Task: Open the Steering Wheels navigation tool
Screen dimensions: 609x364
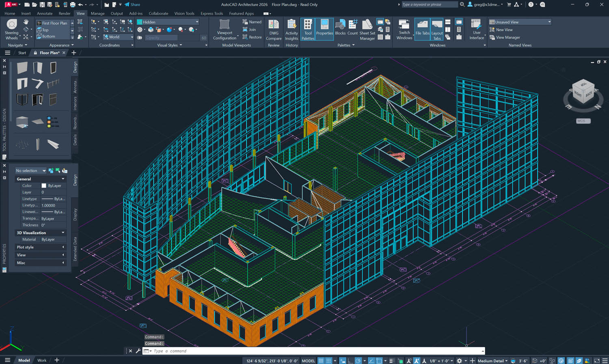Action: tap(11, 29)
